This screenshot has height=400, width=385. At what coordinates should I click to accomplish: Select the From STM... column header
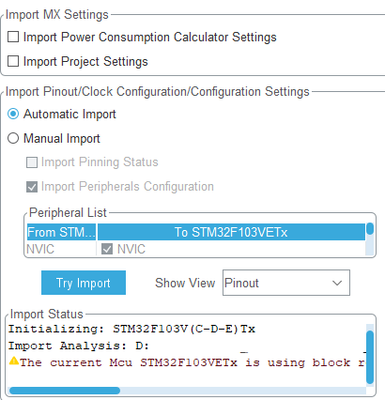pos(61,232)
